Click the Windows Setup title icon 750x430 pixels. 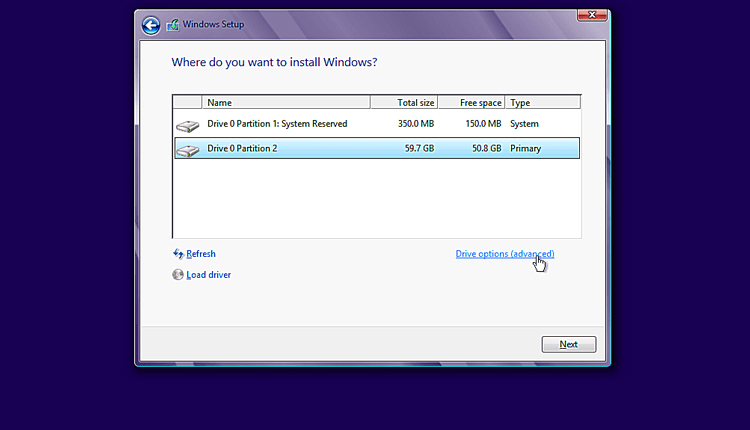tap(173, 25)
